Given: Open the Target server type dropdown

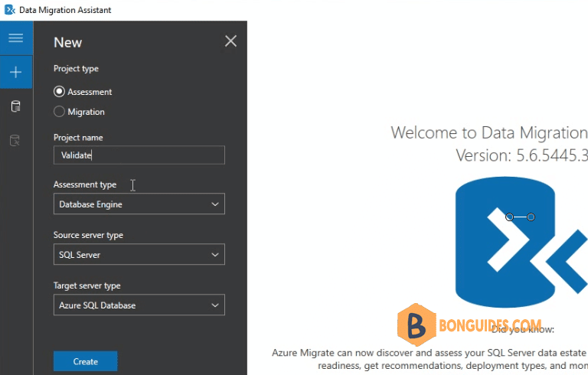Looking at the screenshot, I should pos(139,305).
